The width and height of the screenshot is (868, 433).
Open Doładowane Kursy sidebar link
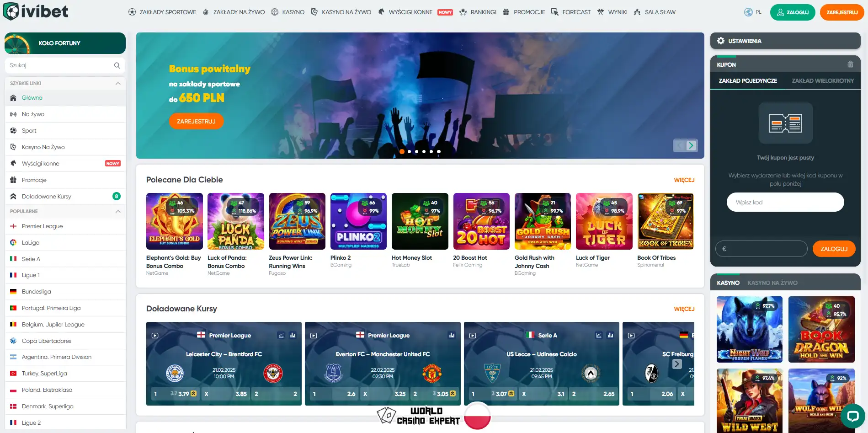point(65,197)
